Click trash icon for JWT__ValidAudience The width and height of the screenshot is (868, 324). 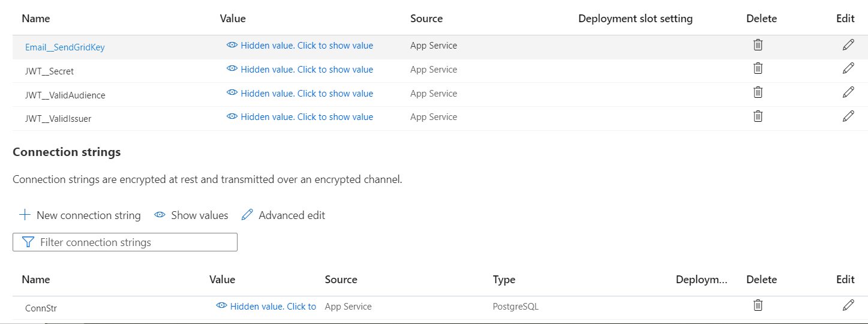point(758,92)
